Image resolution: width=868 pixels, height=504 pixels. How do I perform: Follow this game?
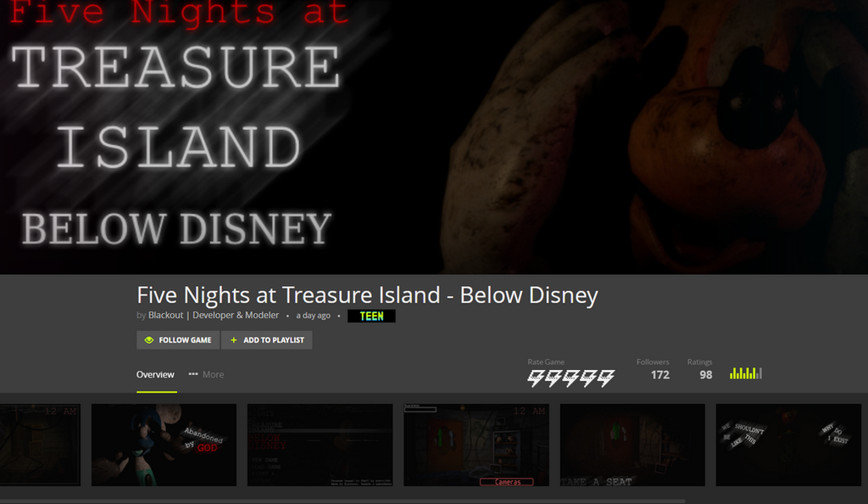pos(178,340)
